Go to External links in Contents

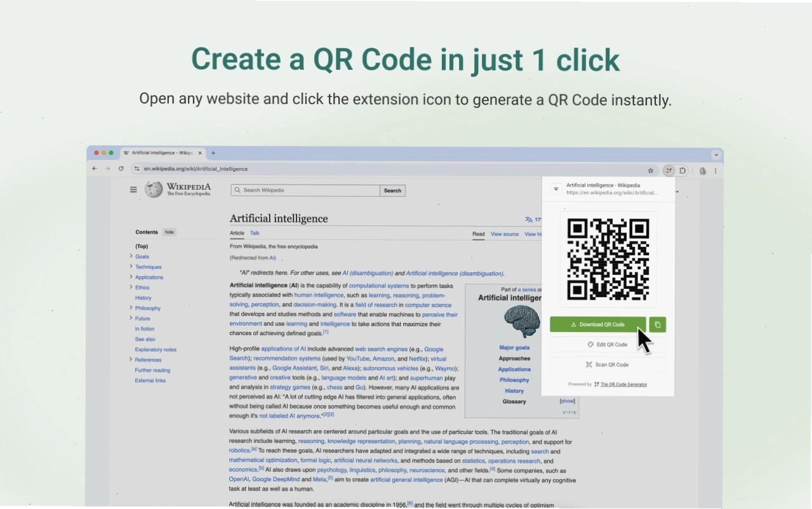(150, 381)
